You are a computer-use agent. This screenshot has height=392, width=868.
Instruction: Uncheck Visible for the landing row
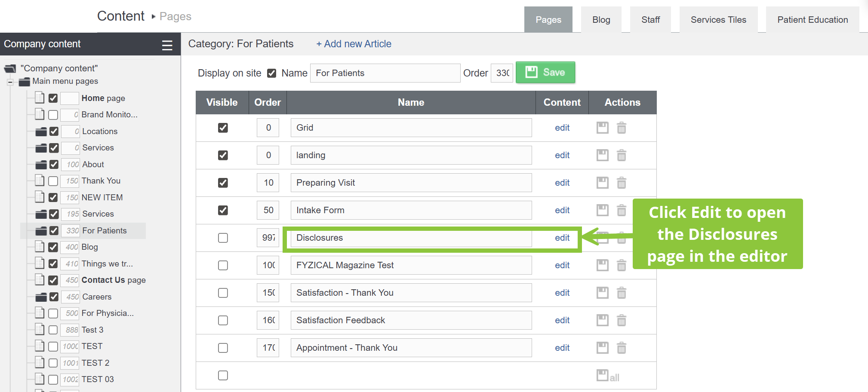223,155
